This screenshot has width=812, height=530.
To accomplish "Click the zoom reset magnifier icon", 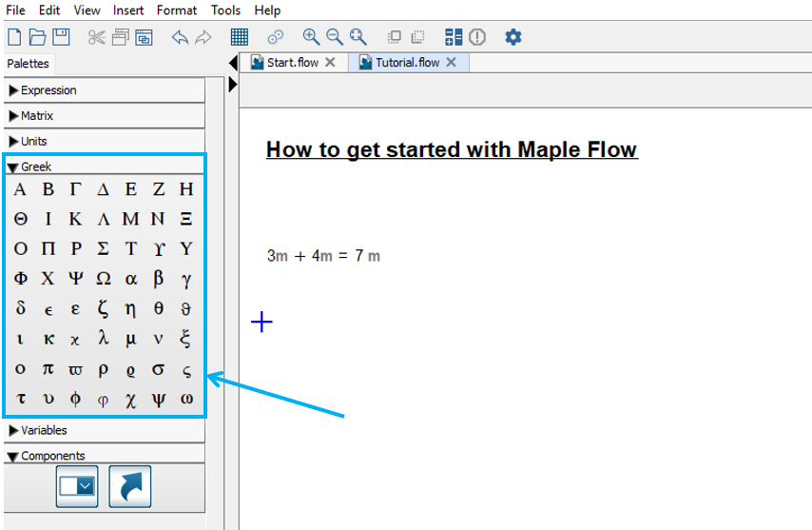I will 358,37.
